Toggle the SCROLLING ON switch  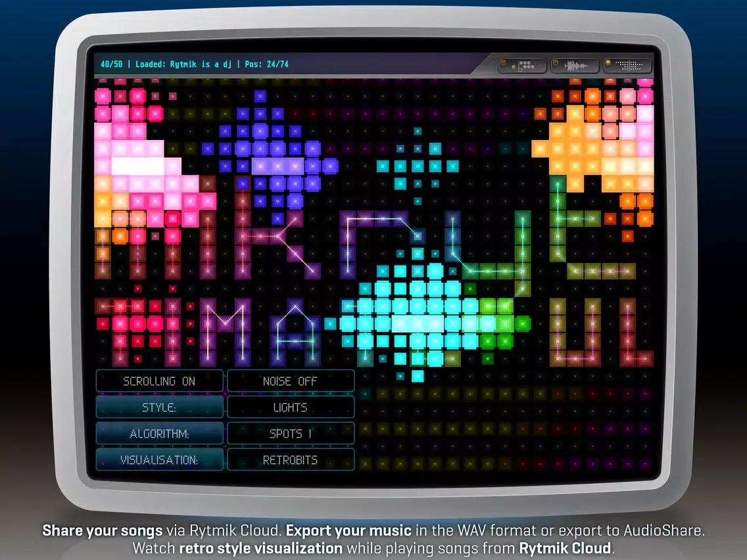click(x=160, y=381)
